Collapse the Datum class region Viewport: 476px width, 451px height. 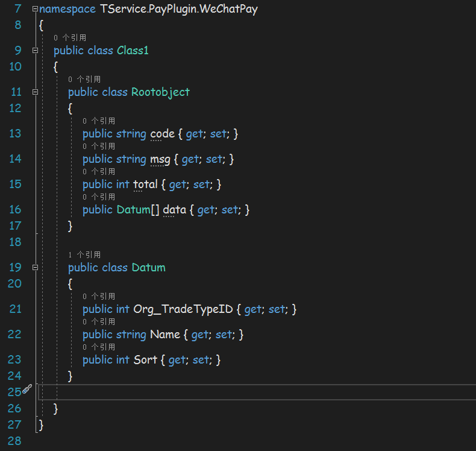coord(35,268)
